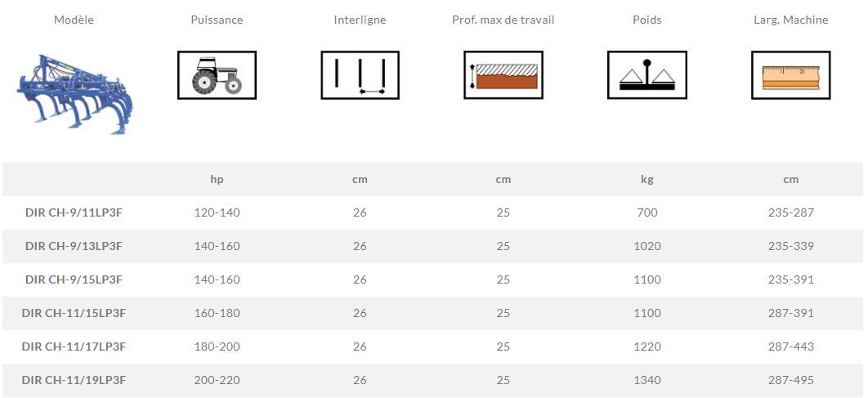The height and width of the screenshot is (398, 868).
Task: Select the DIR CH-9/11LP3F model row
Action: [x=74, y=212]
